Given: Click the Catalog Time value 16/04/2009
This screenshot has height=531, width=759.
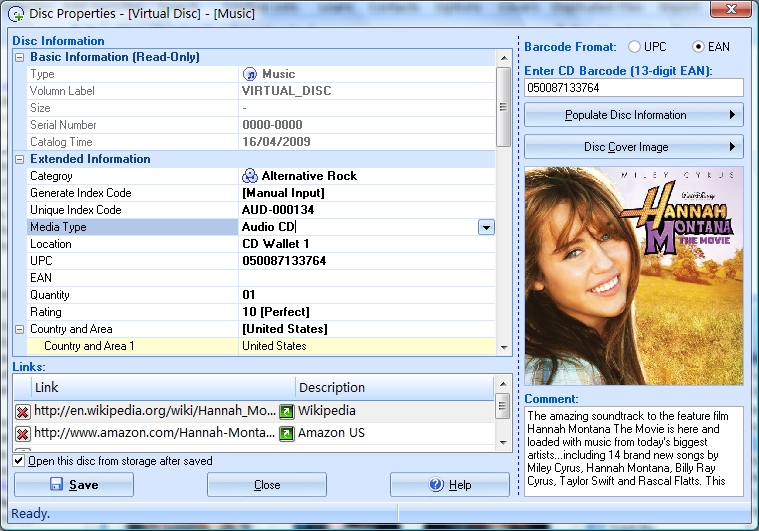Looking at the screenshot, I should coord(276,142).
